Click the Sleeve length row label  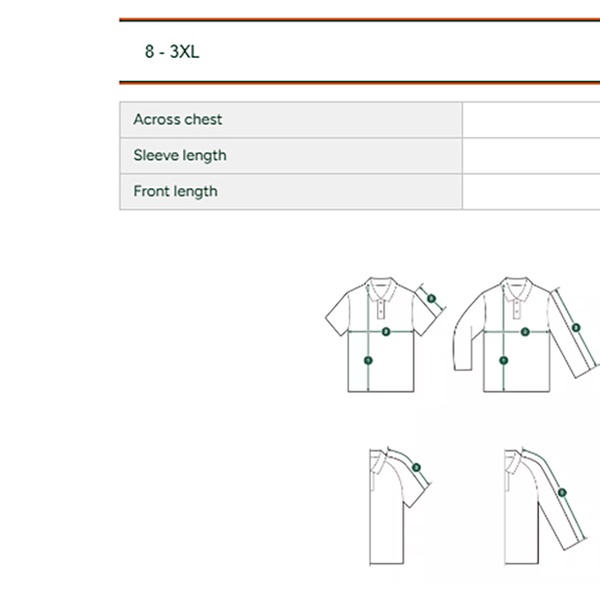[x=180, y=156]
